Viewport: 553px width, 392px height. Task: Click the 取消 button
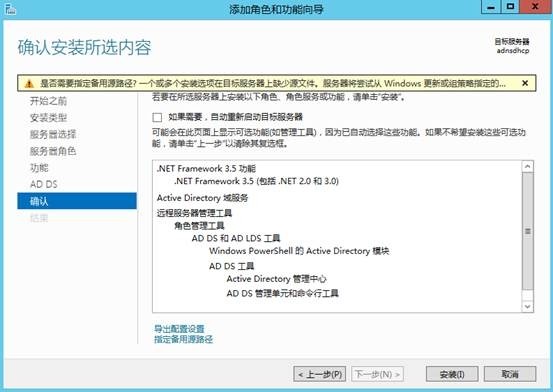(510, 374)
